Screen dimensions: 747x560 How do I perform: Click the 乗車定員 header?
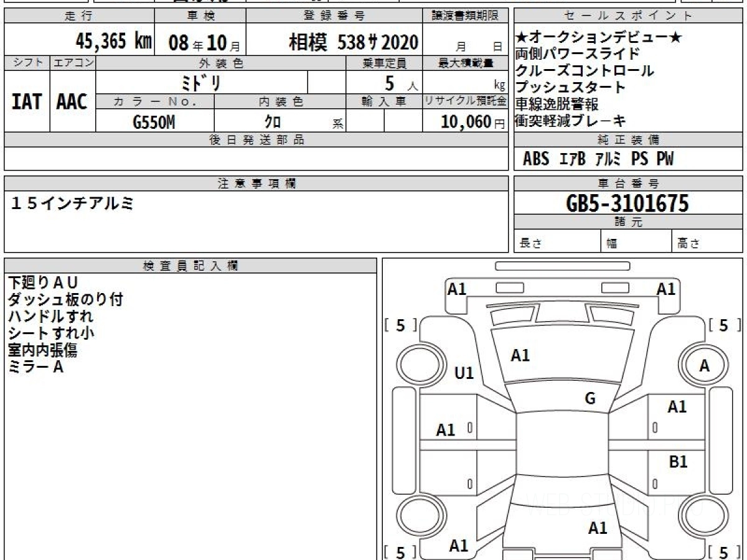(384, 63)
